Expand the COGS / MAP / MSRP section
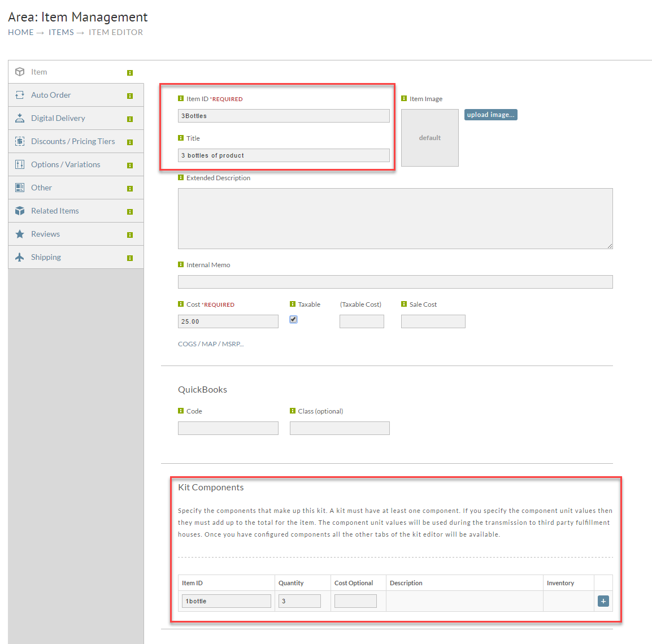The height and width of the screenshot is (644, 652). 210,344
